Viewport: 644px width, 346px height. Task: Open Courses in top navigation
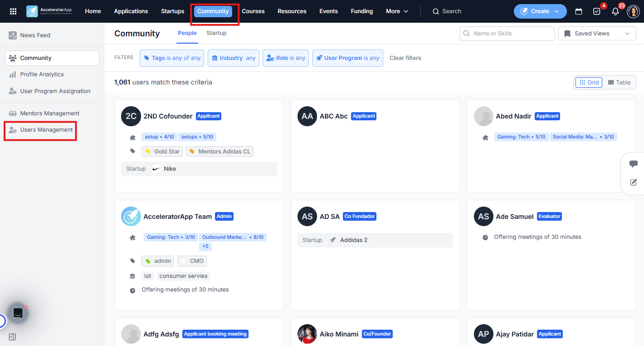(253, 11)
